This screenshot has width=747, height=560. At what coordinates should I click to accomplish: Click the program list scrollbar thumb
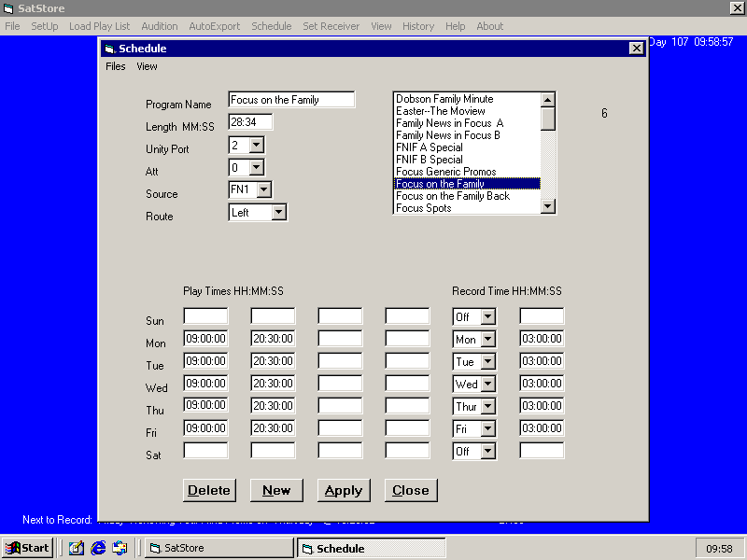[x=548, y=119]
